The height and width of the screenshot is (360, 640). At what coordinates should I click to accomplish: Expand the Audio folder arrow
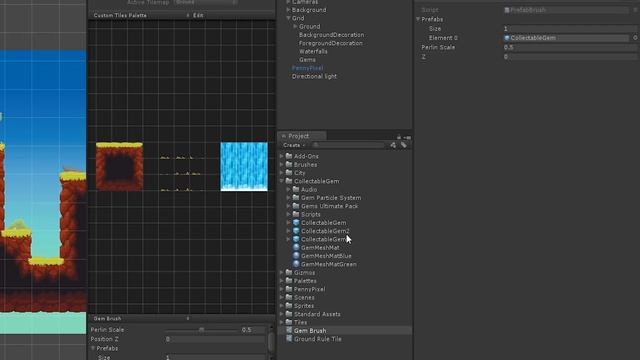pyautogui.click(x=289, y=189)
